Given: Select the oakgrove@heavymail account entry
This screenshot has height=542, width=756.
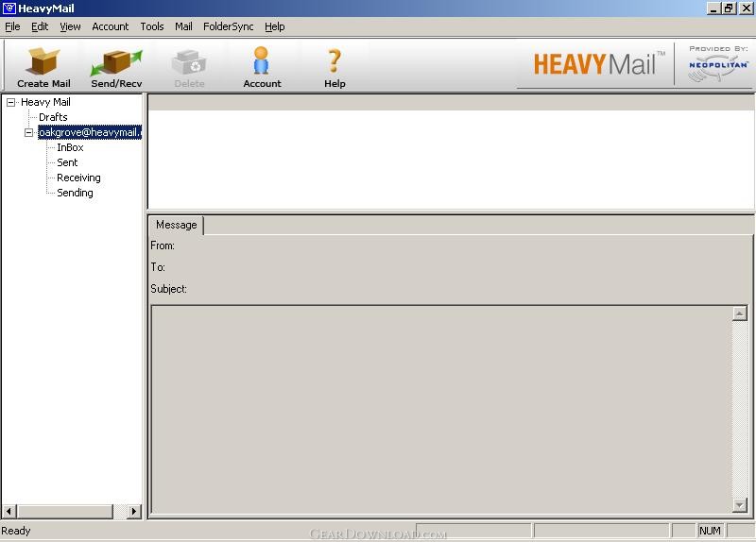Looking at the screenshot, I should pos(90,132).
